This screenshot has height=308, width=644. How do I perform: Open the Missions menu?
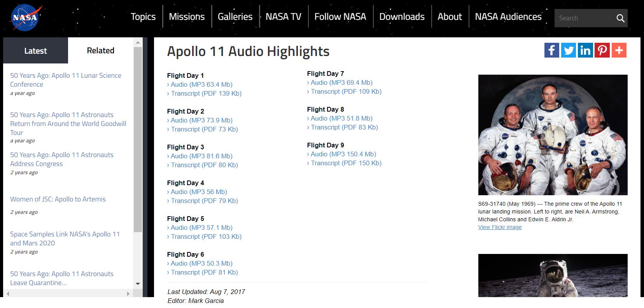pyautogui.click(x=187, y=17)
